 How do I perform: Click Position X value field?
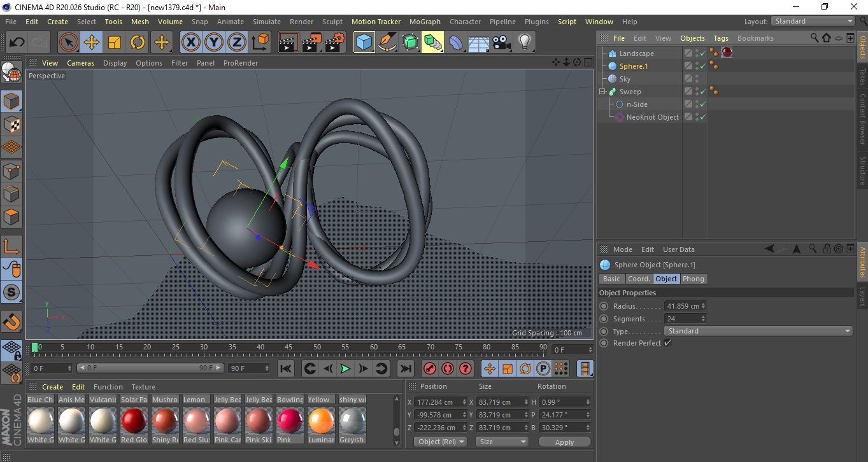(x=439, y=402)
